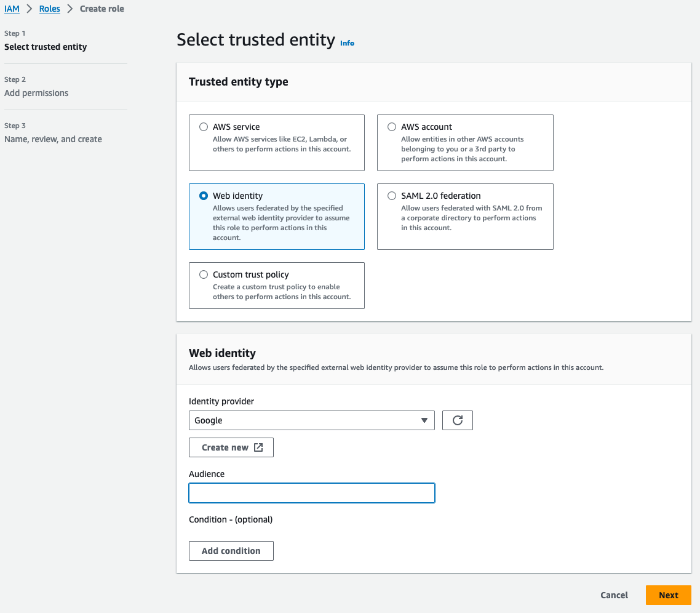
Task: Add a condition to the web identity
Action: (x=231, y=550)
